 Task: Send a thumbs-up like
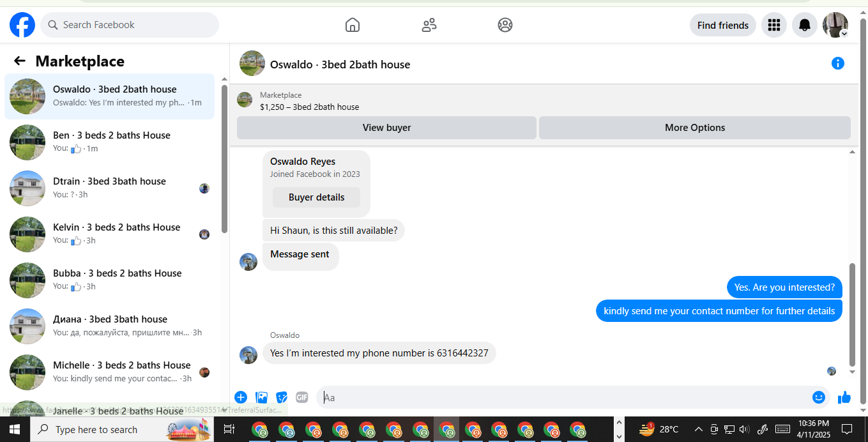tap(844, 397)
